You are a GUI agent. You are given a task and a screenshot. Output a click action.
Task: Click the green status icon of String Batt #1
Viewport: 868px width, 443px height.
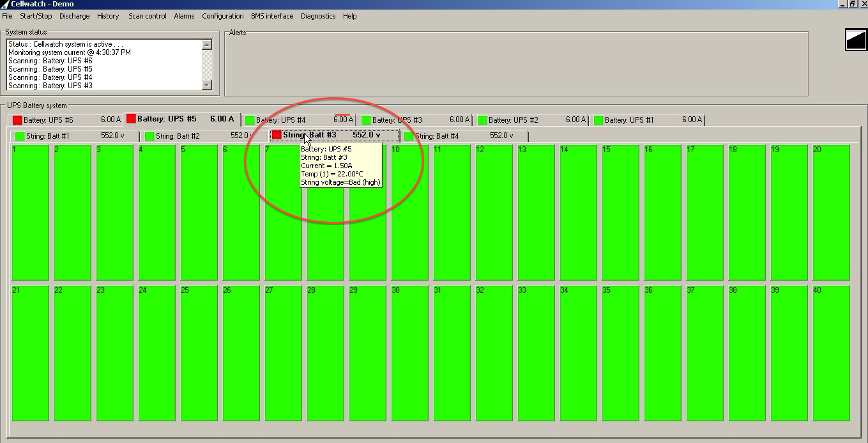click(20, 136)
